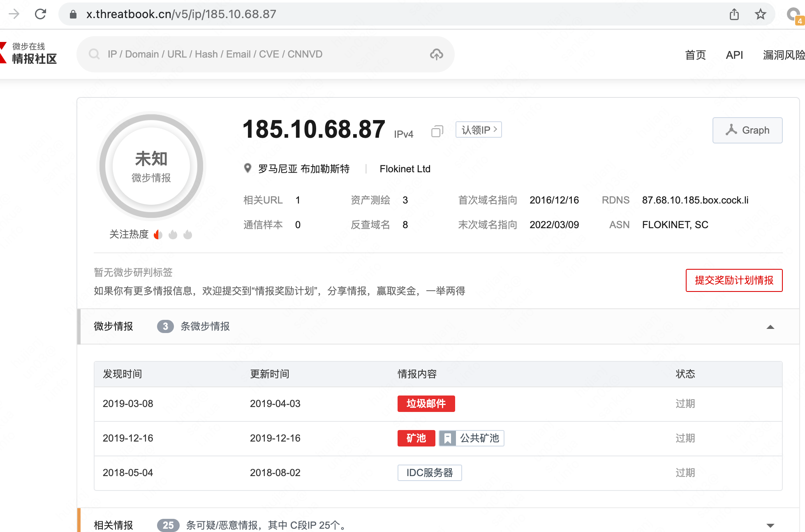Click the location pin icon
The height and width of the screenshot is (532, 805).
pyautogui.click(x=248, y=168)
